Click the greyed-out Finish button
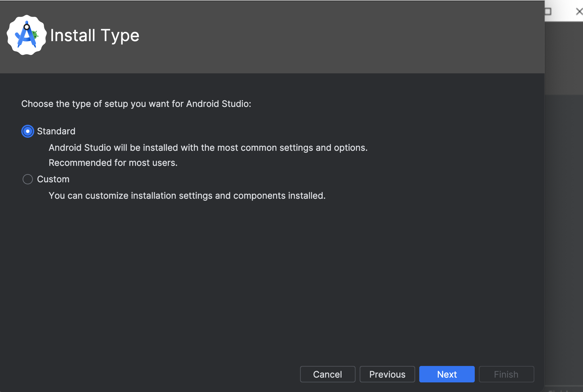Screen dimensions: 583x392 tap(506, 374)
